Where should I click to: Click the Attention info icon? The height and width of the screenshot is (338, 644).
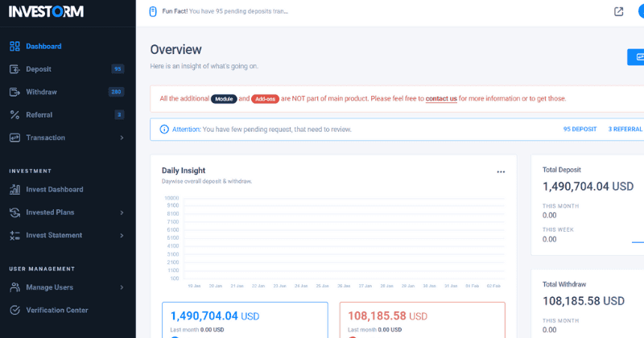click(164, 129)
